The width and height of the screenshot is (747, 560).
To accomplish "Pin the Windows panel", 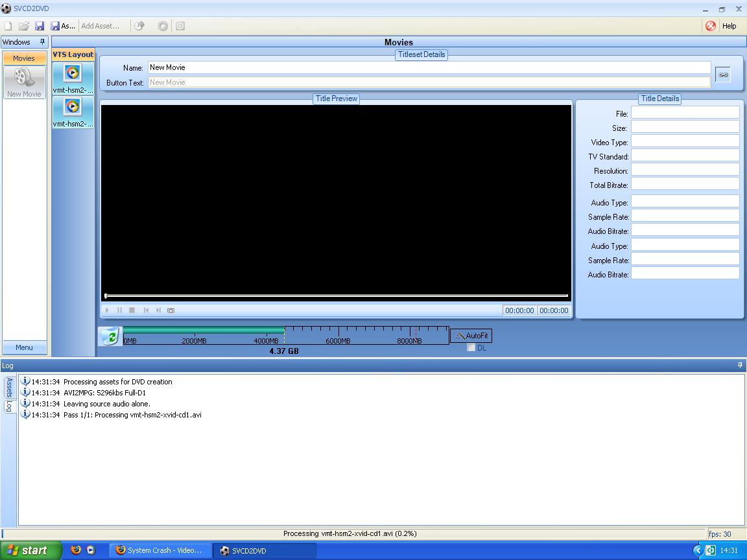I will pyautogui.click(x=42, y=42).
